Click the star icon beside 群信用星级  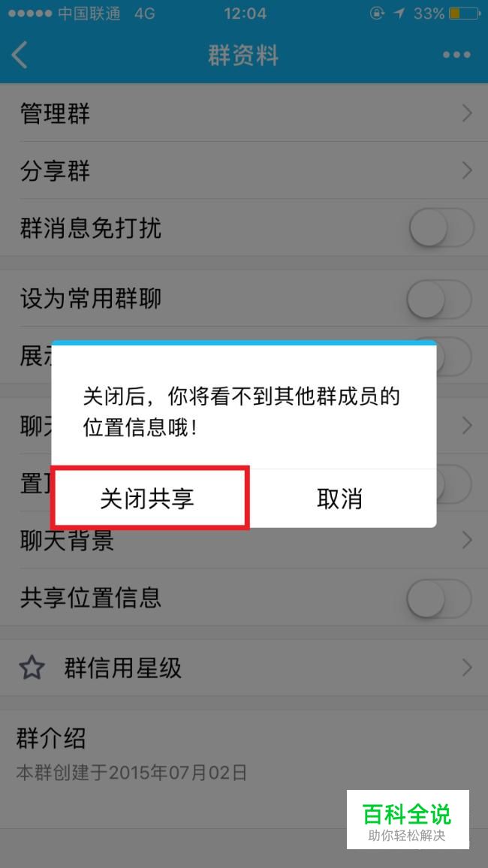point(32,668)
